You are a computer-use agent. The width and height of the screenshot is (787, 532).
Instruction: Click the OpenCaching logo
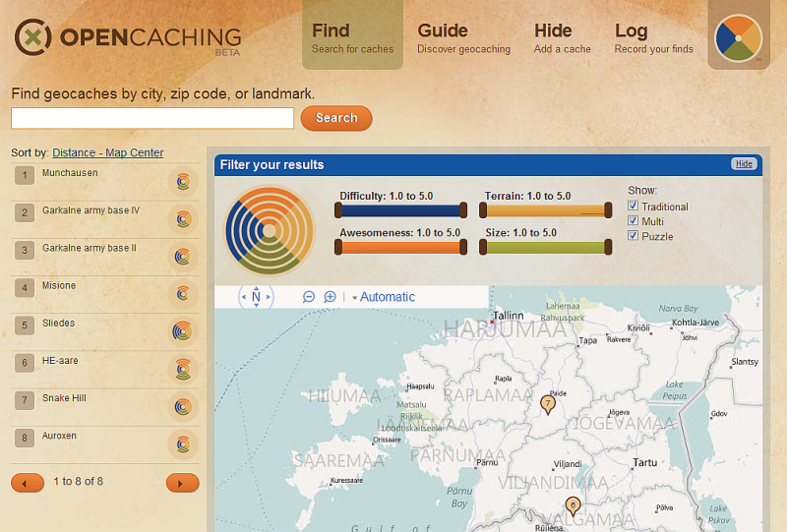128,37
